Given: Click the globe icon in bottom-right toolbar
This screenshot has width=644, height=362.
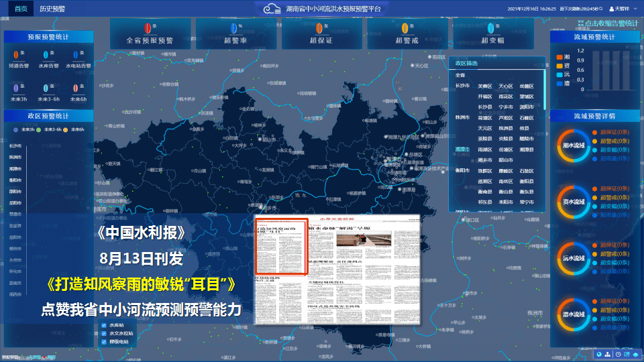Looking at the screenshot, I should [599, 354].
